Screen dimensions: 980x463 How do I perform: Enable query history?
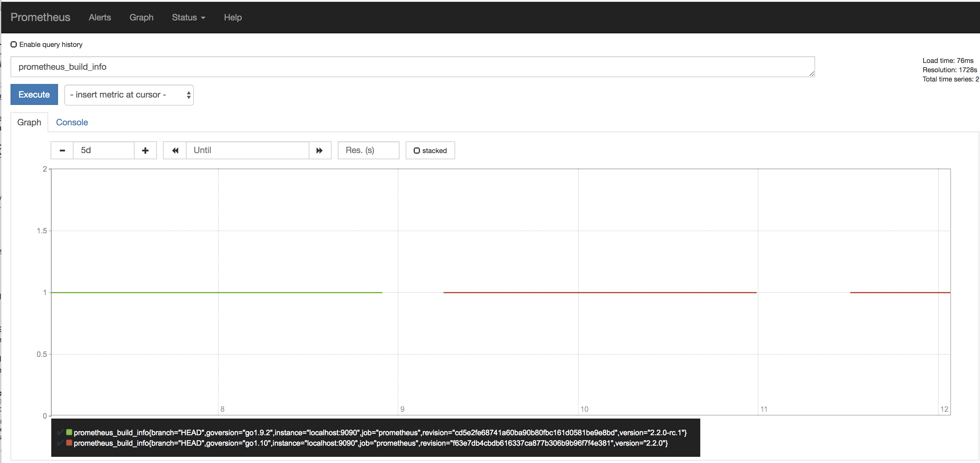[14, 44]
